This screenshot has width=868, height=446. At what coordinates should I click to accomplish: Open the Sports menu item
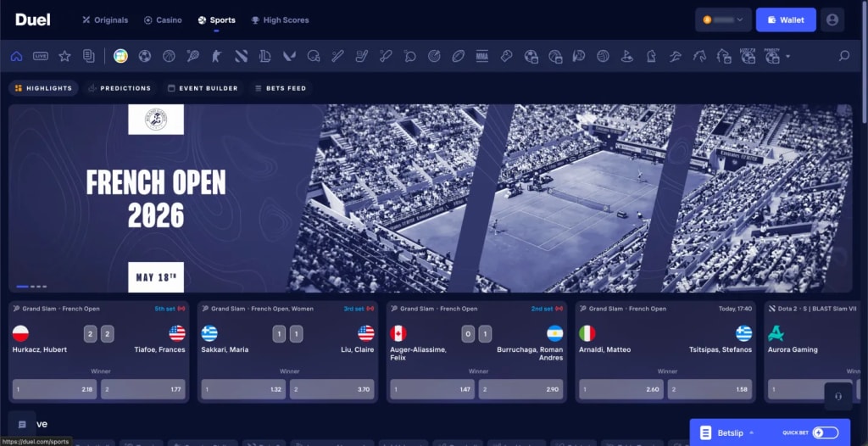[x=216, y=20]
